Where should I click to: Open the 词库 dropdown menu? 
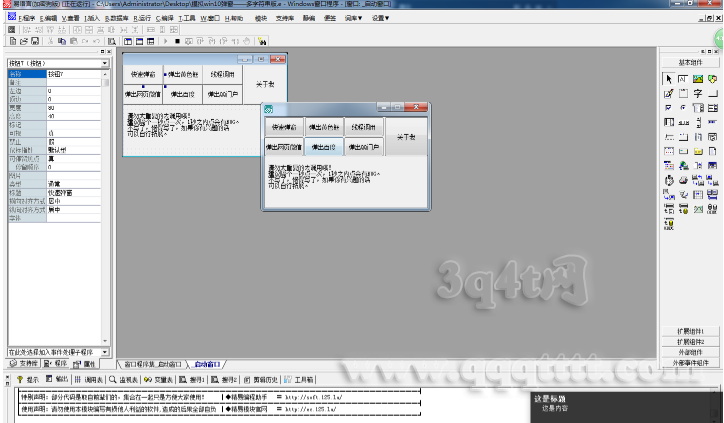(x=353, y=18)
